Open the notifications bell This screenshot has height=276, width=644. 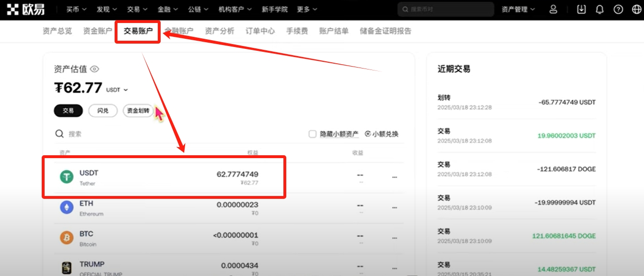point(599,9)
